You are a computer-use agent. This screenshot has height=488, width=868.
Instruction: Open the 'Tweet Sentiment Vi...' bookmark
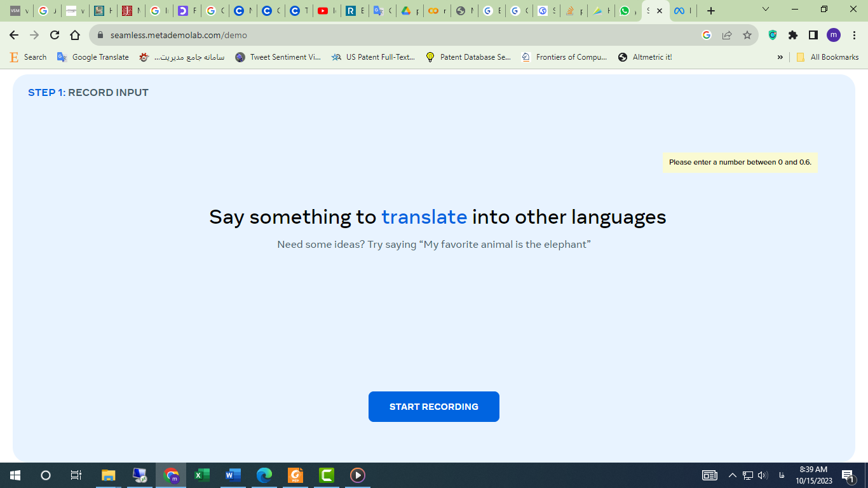[278, 57]
